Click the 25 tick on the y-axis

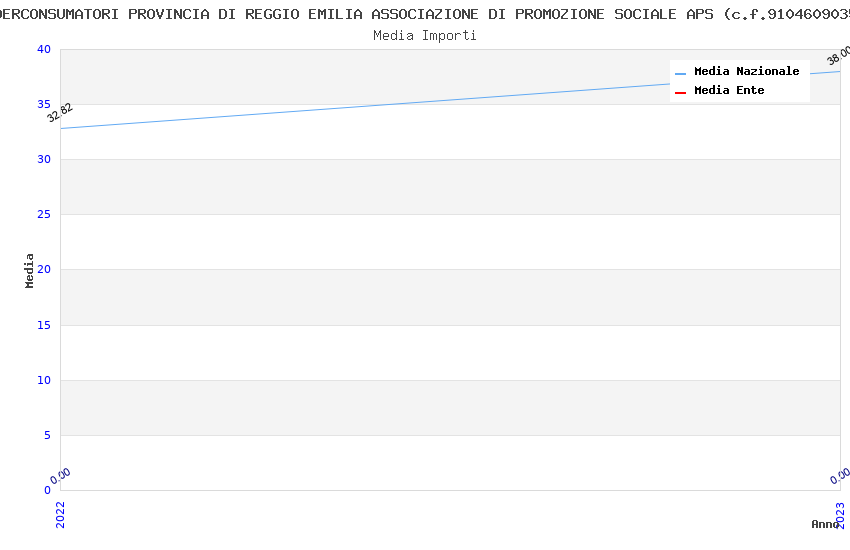click(x=43, y=215)
